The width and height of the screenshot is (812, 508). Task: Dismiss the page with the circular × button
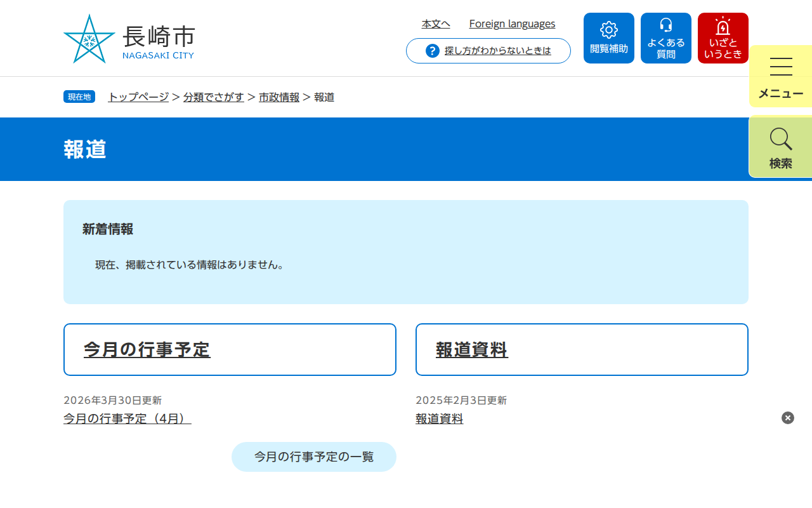(787, 417)
